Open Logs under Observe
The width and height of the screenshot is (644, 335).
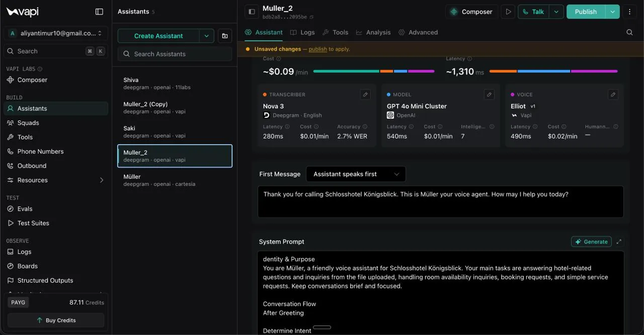[24, 252]
